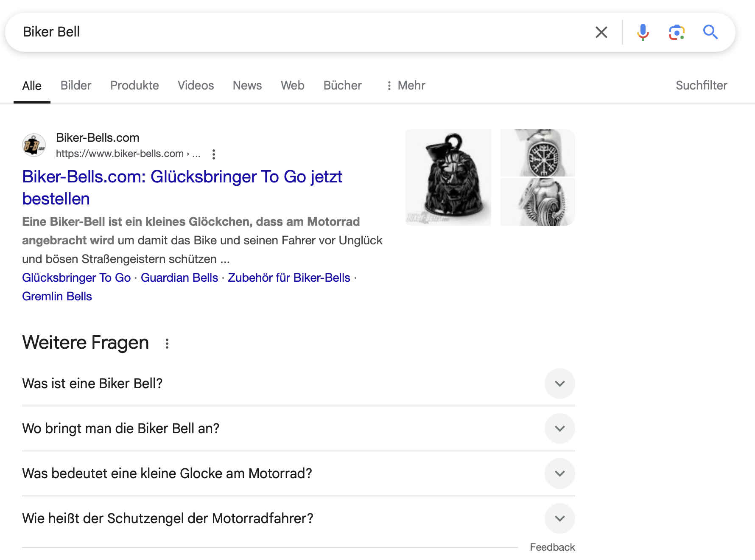The width and height of the screenshot is (755, 560).
Task: Start voice search with microphone icon
Action: point(643,32)
